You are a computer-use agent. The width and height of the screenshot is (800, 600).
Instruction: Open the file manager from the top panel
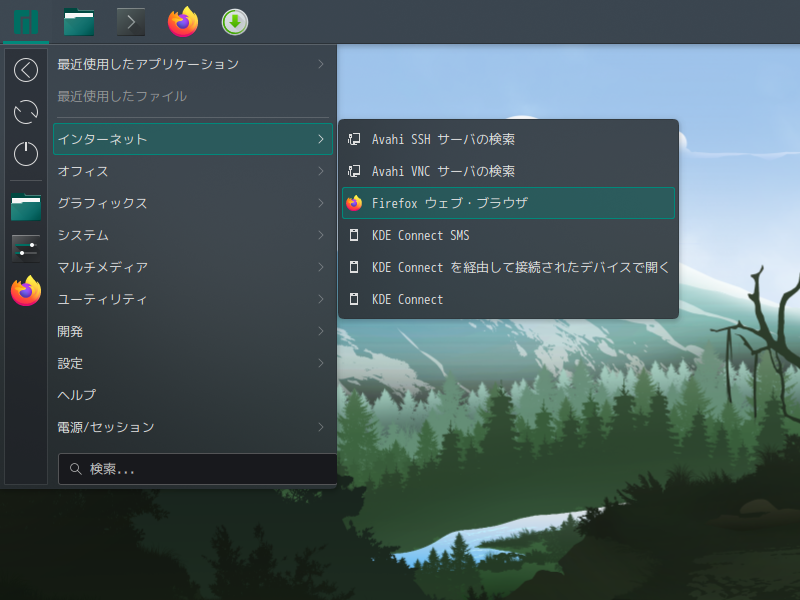point(79,22)
